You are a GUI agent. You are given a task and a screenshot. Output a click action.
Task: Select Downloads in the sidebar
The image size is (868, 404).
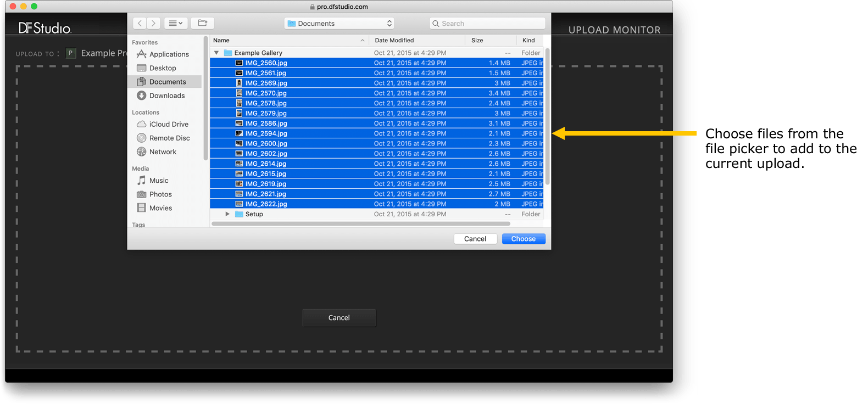[x=167, y=96]
